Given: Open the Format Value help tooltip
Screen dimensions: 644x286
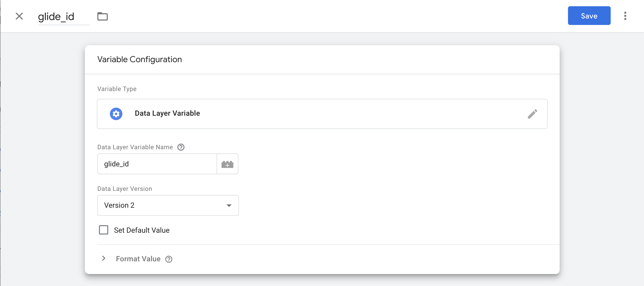Looking at the screenshot, I should point(169,259).
